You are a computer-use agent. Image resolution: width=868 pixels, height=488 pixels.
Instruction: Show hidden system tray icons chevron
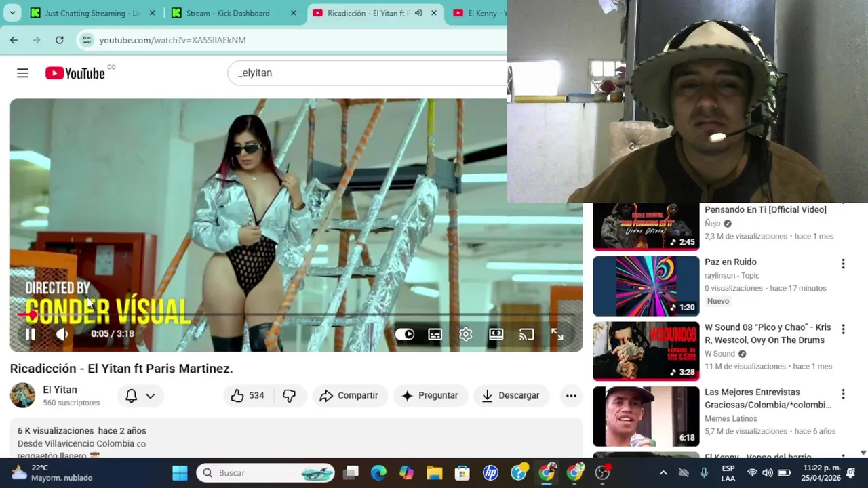coord(663,473)
